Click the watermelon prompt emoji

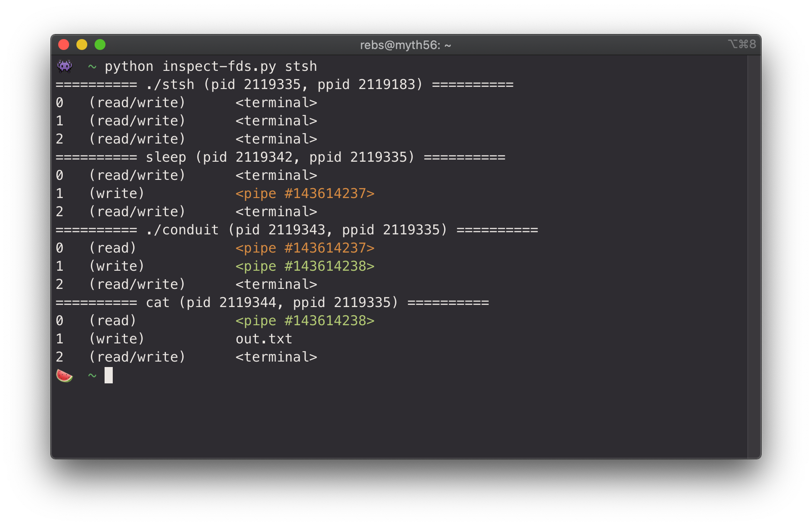(64, 376)
